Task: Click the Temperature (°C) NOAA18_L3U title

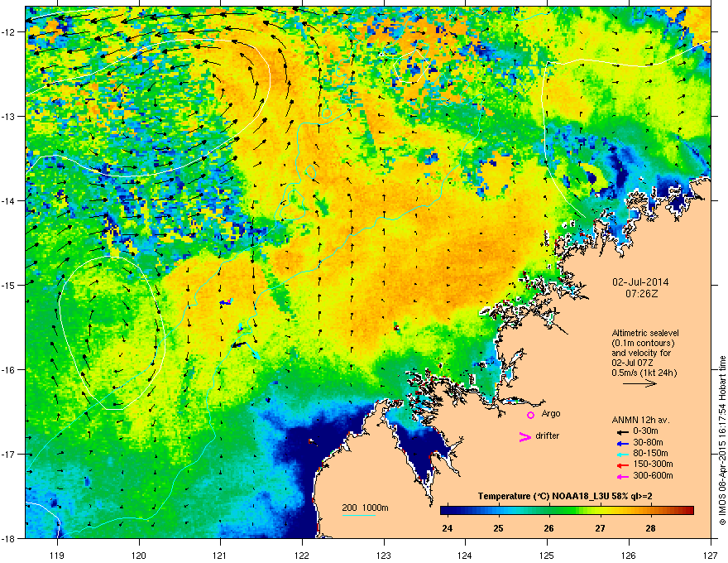Action: tap(565, 496)
